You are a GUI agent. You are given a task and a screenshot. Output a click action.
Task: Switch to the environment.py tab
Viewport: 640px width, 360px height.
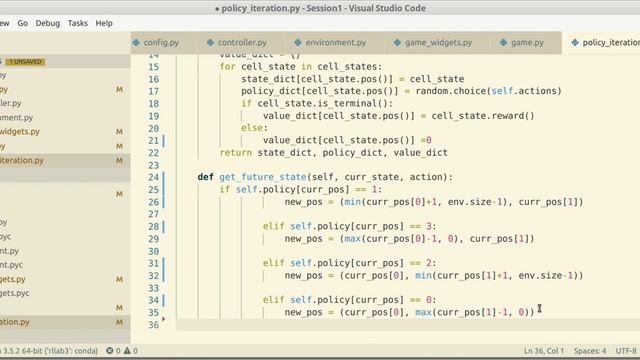[334, 42]
